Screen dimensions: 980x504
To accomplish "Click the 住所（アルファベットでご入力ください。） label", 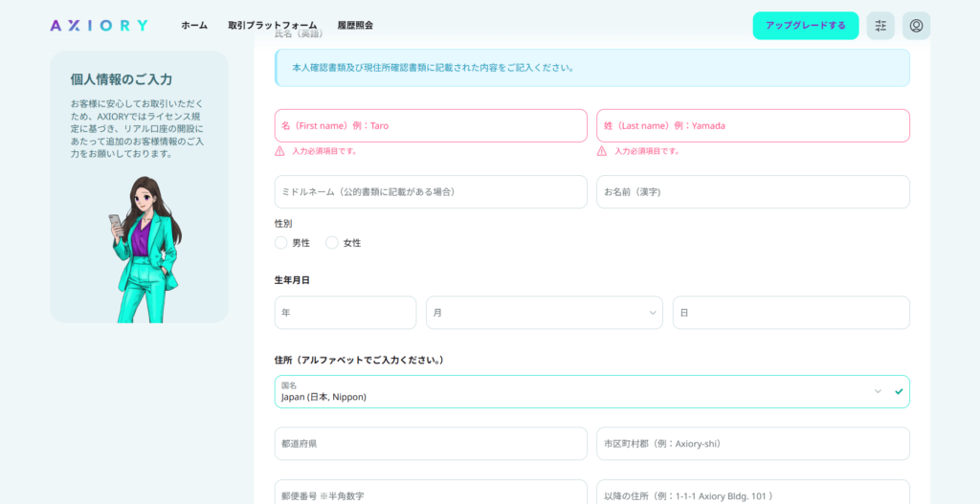I will pyautogui.click(x=360, y=361).
